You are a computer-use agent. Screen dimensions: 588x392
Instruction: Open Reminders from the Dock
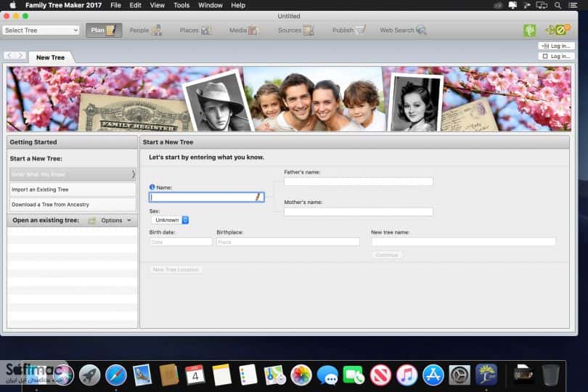click(x=248, y=375)
